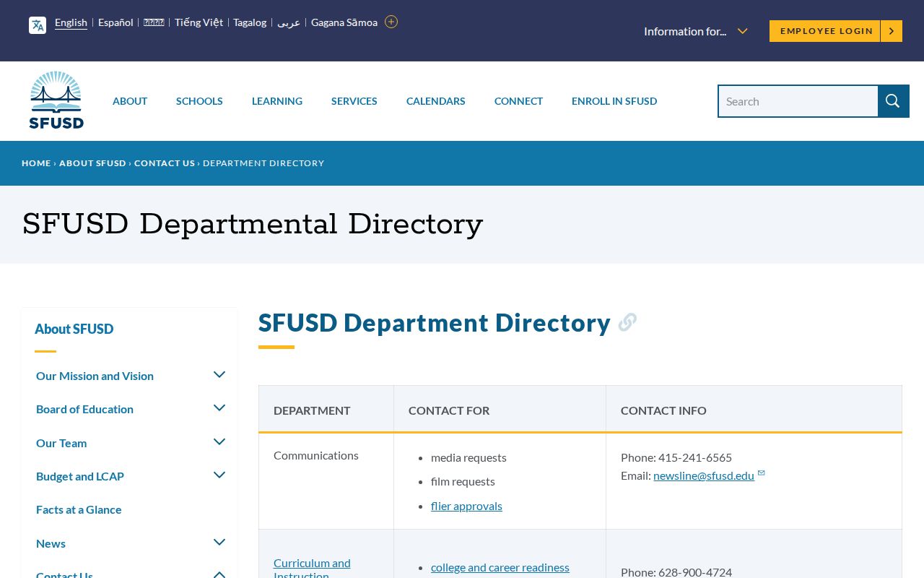Open the SFUSD logo home link
The height and width of the screenshot is (578, 924).
point(56,100)
